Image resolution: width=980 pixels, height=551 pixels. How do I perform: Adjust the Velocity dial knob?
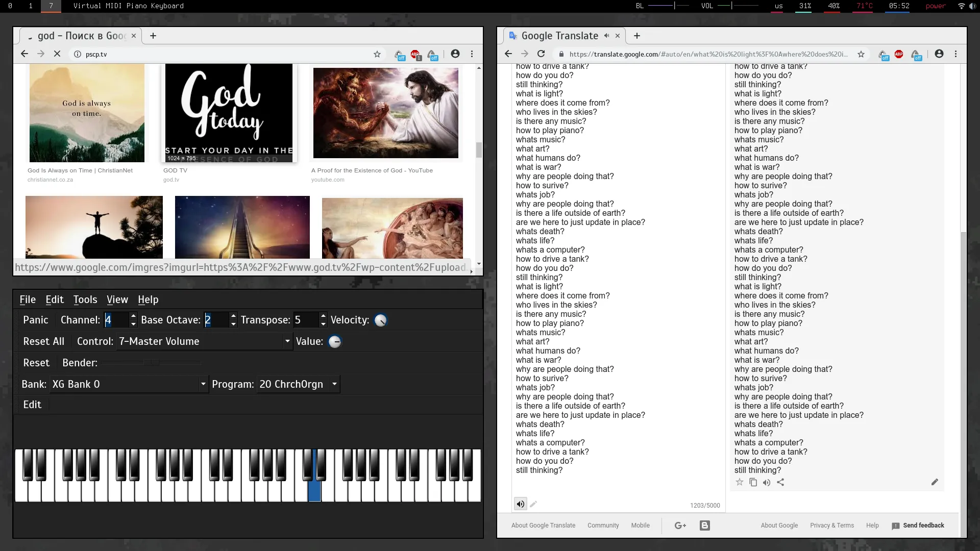coord(380,320)
